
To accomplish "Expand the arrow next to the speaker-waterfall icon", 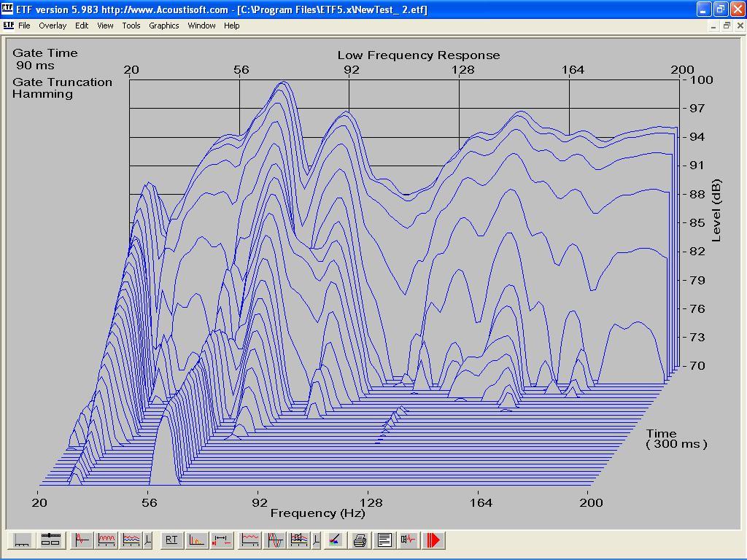I will 316,540.
